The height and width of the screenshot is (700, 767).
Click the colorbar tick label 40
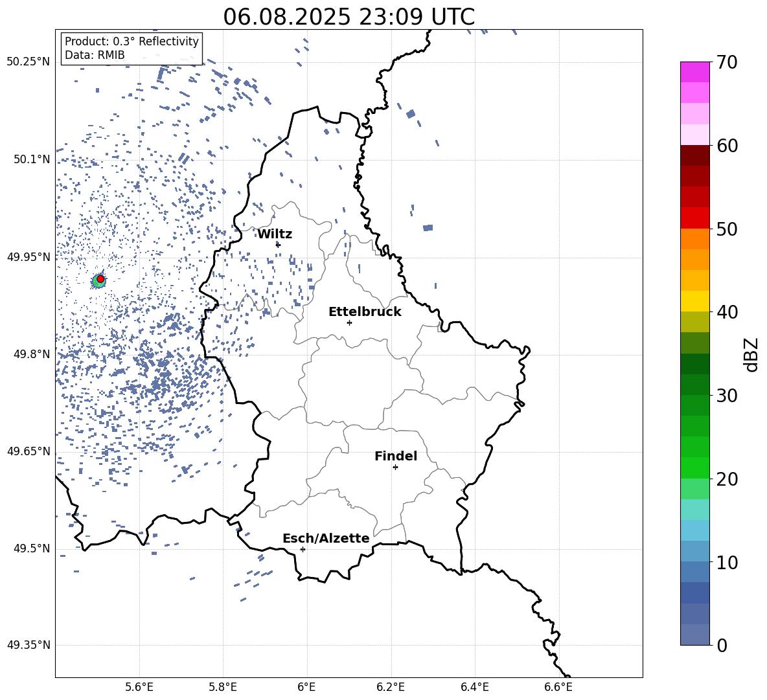(x=727, y=312)
